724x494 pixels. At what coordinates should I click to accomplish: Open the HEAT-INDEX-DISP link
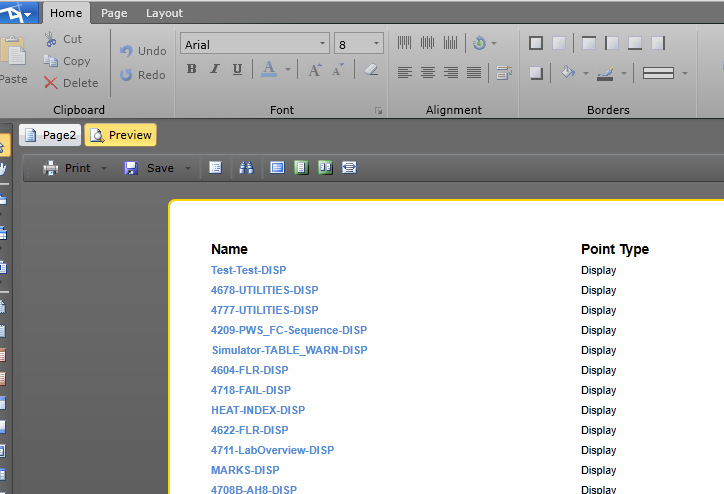(x=258, y=410)
